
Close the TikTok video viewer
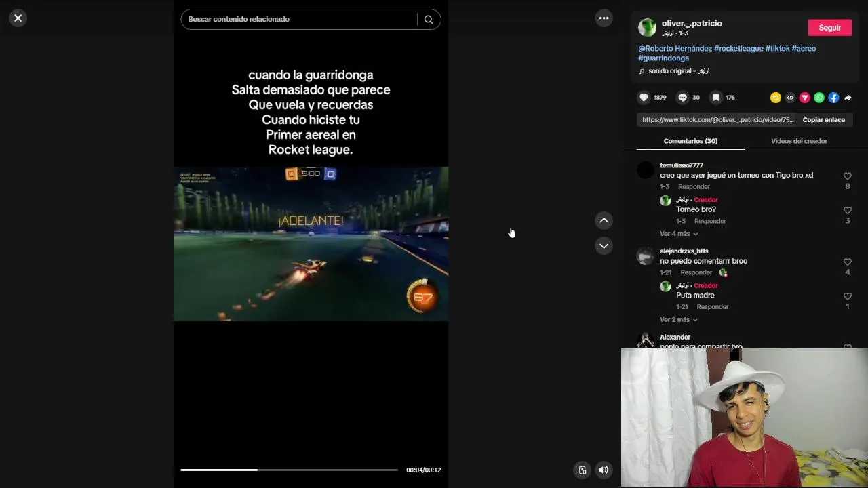[18, 18]
